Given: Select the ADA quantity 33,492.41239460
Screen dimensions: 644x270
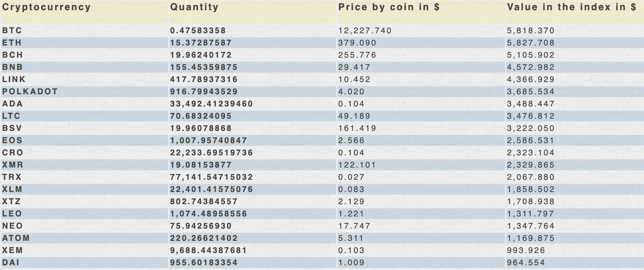Looking at the screenshot, I should (x=212, y=104).
